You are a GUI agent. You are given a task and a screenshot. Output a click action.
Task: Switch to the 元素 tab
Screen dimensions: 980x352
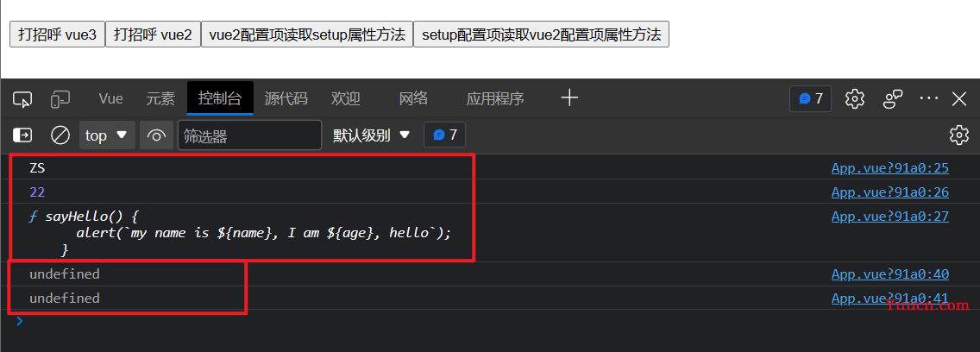[x=160, y=99]
